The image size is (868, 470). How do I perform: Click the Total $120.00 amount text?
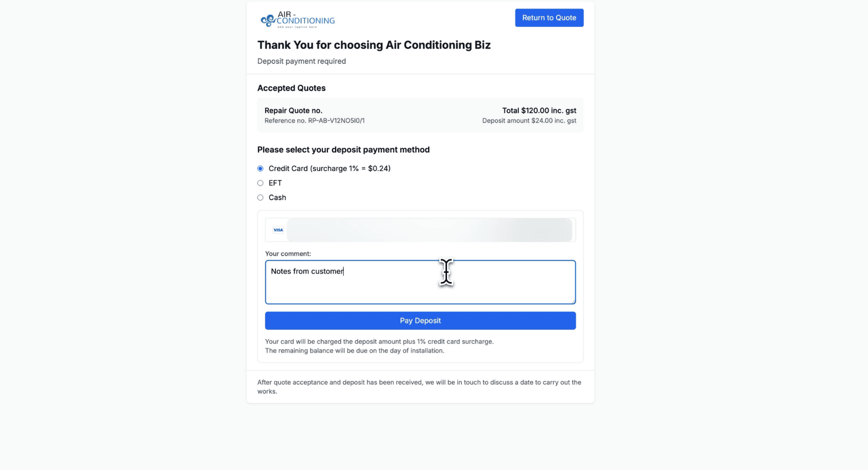click(539, 110)
